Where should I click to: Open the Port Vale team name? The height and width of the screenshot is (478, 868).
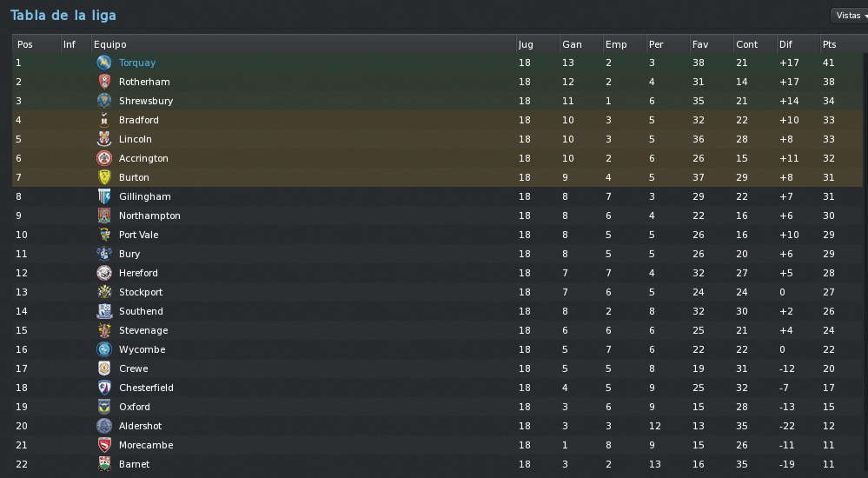139,235
